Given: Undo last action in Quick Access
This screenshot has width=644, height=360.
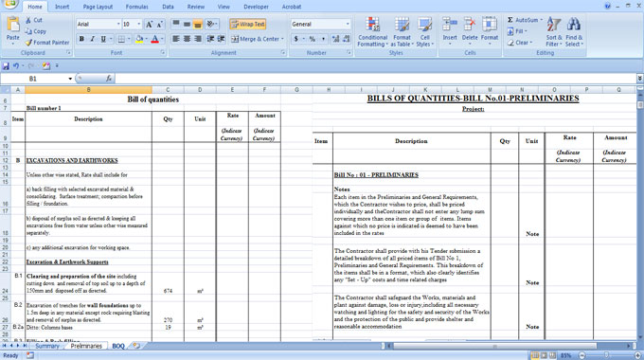Looking at the screenshot, I should click(x=15, y=65).
